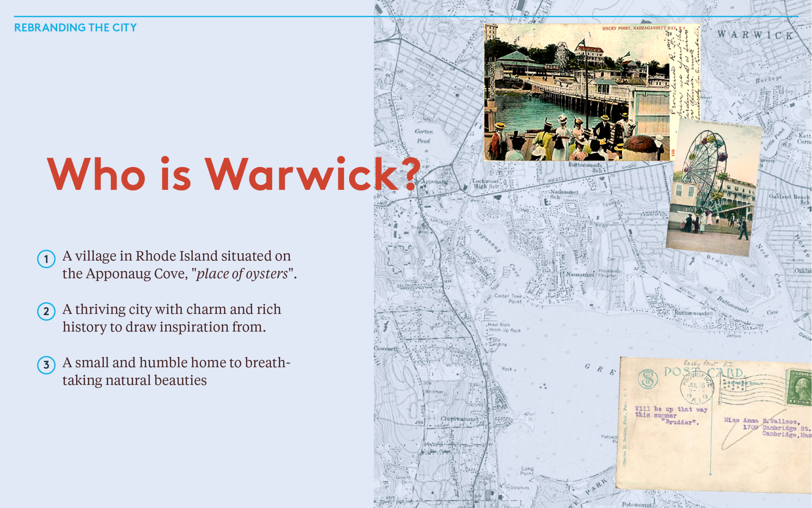The width and height of the screenshot is (812, 508).
Task: Click the numbered circle 2 bullet
Action: coord(46,311)
